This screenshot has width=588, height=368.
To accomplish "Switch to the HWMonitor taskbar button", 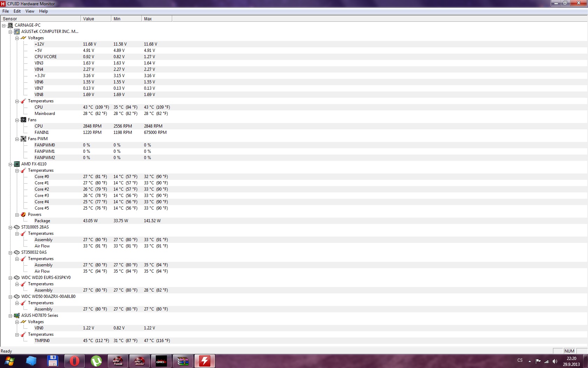I will point(204,361).
